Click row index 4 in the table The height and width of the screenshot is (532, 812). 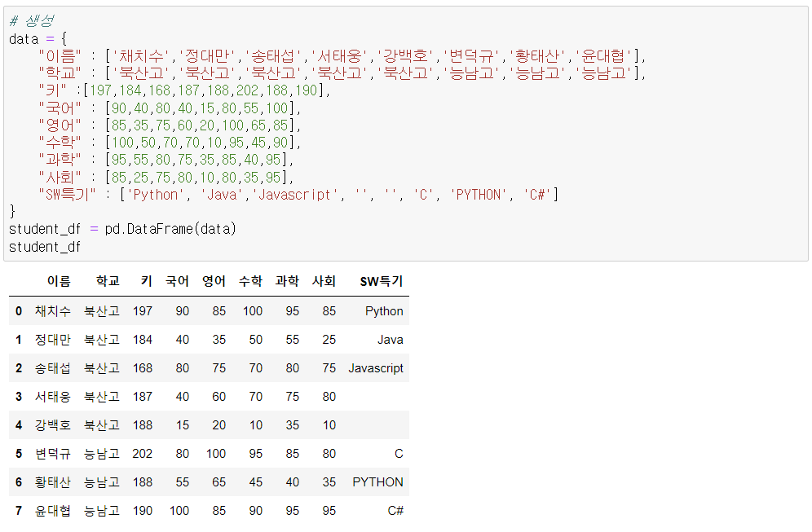pyautogui.click(x=19, y=425)
